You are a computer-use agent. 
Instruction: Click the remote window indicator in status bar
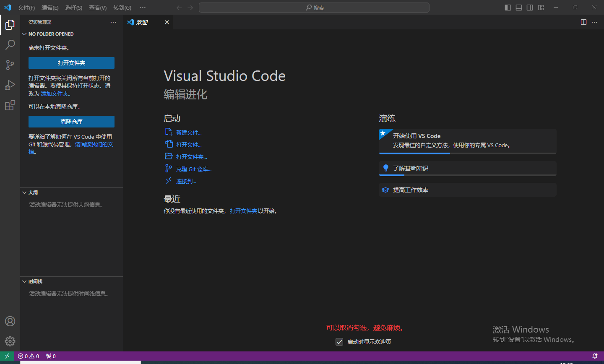[7, 356]
